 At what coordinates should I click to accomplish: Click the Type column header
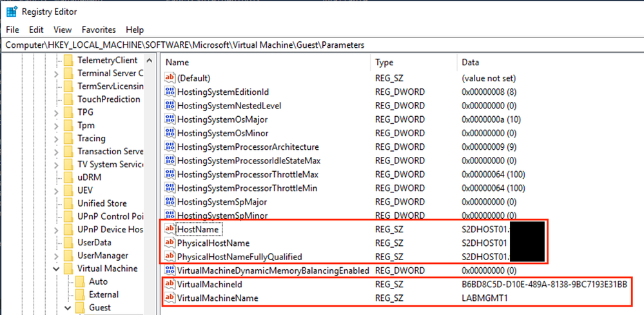point(384,63)
